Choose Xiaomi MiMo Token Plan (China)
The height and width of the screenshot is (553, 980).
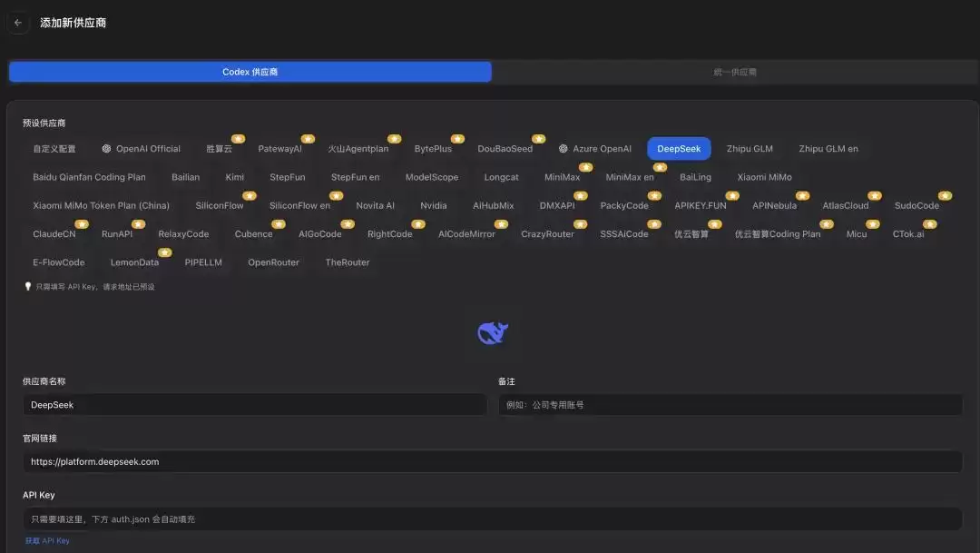(102, 206)
